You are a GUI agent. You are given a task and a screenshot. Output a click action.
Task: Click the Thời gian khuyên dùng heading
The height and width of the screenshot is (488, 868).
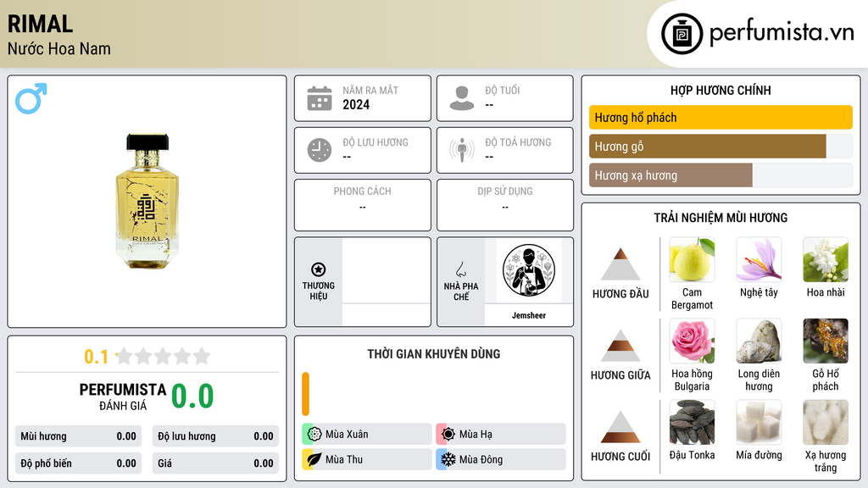(x=434, y=354)
